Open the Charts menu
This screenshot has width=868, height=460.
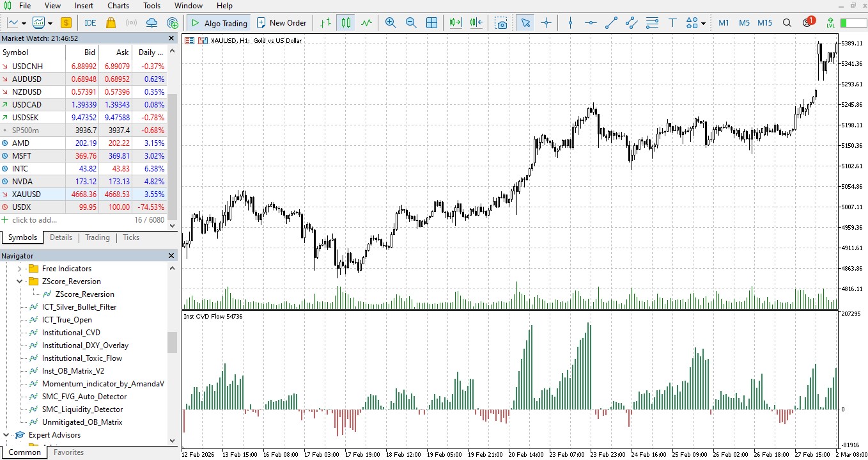[118, 6]
